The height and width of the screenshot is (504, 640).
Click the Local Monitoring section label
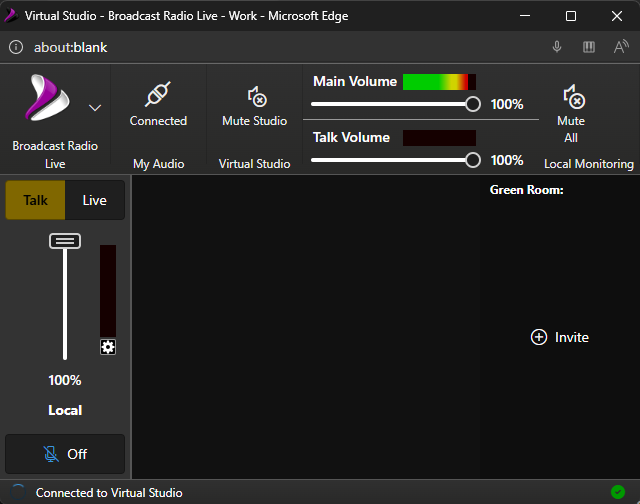[589, 164]
